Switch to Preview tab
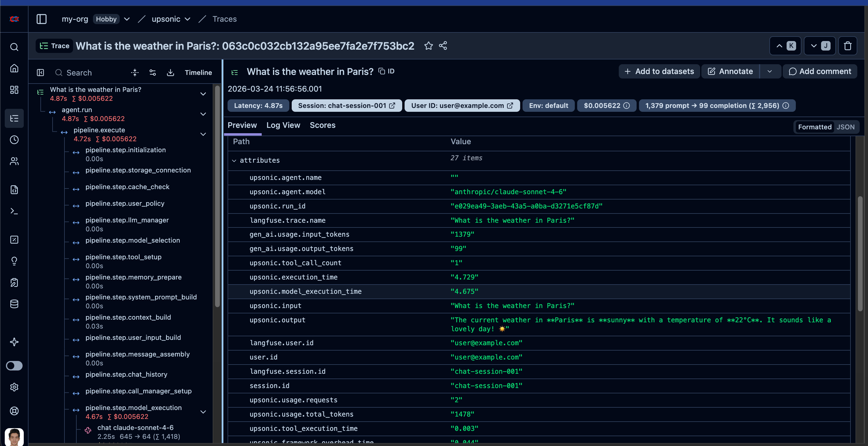 pyautogui.click(x=242, y=125)
